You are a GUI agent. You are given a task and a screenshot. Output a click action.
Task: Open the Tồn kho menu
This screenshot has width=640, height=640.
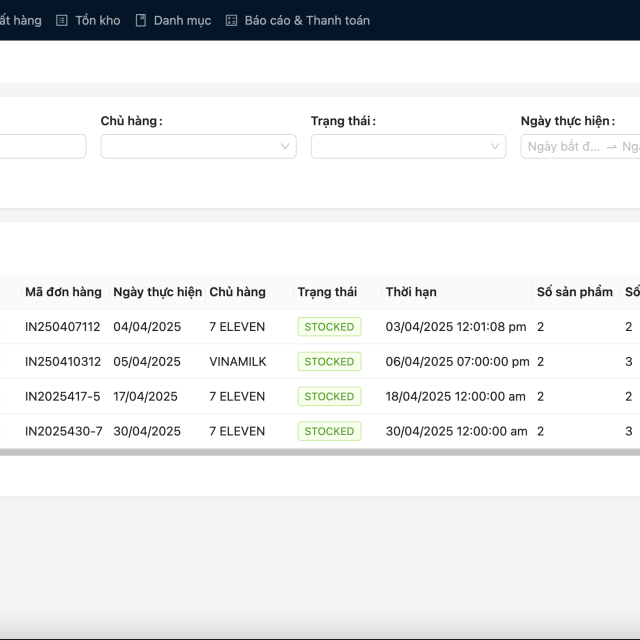click(88, 20)
